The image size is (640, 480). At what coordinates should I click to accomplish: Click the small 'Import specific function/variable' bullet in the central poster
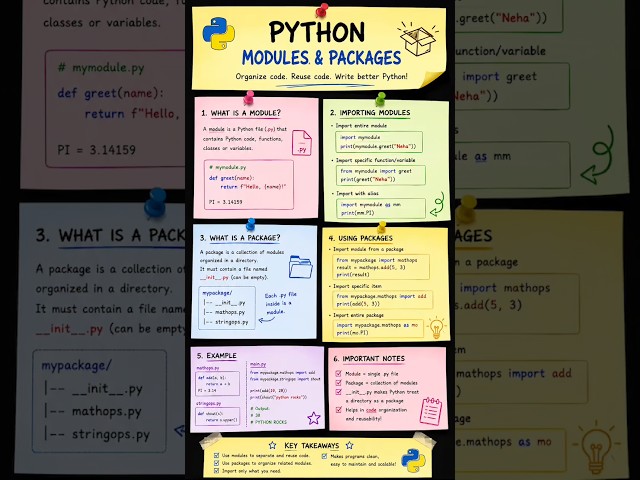375,160
